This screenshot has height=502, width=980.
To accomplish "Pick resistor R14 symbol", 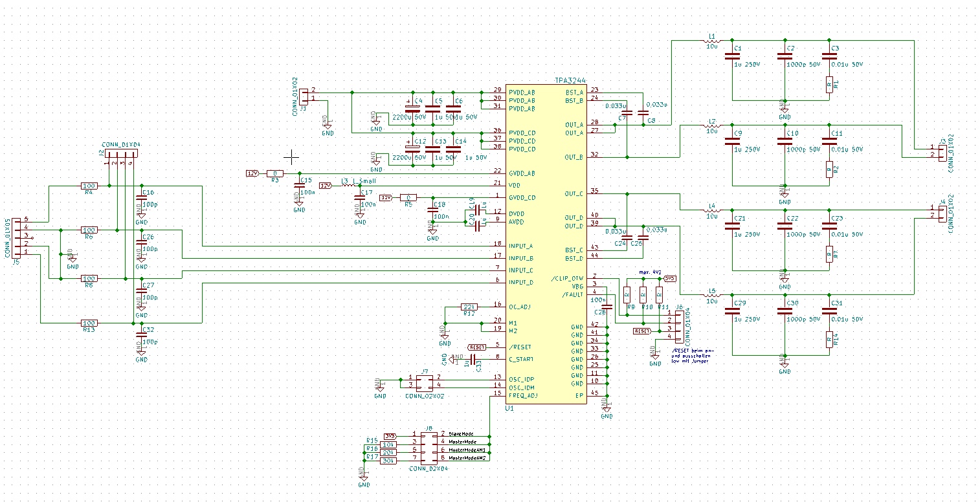I will click(x=829, y=339).
